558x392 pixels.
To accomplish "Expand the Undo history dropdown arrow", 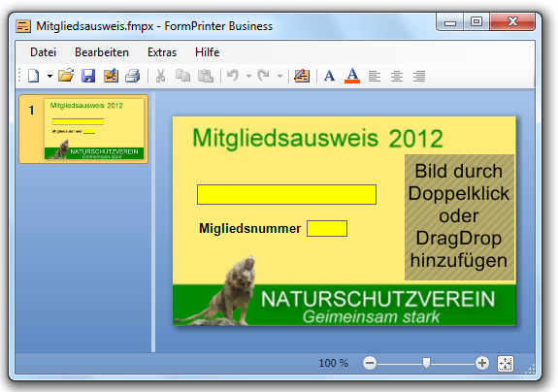I will tap(248, 76).
